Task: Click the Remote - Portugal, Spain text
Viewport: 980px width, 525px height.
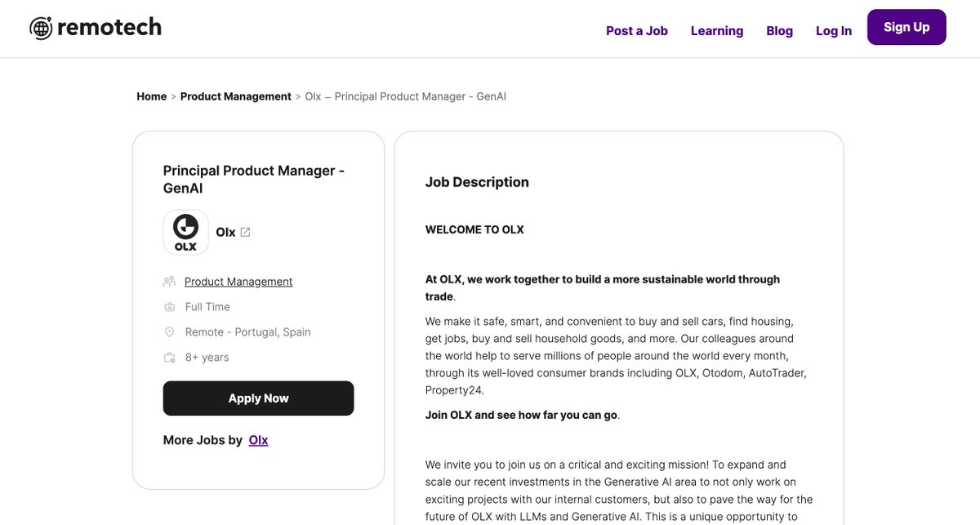Action: (248, 332)
